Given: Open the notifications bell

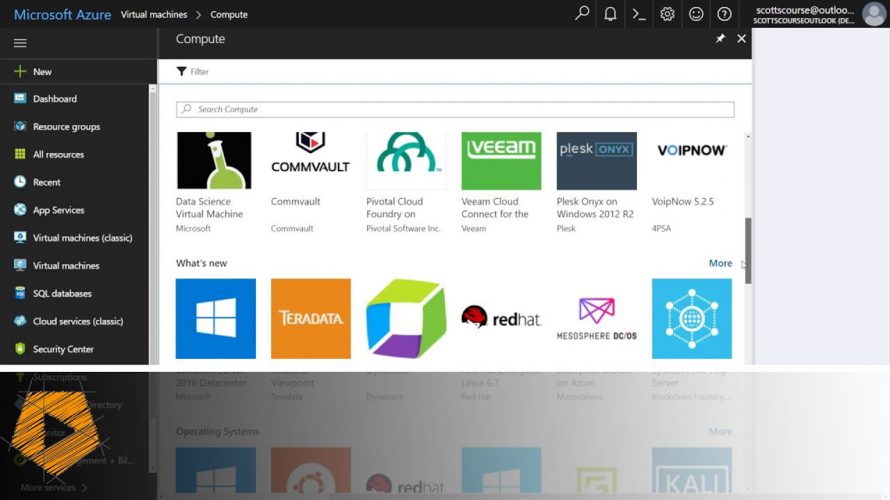Looking at the screenshot, I should pos(610,14).
